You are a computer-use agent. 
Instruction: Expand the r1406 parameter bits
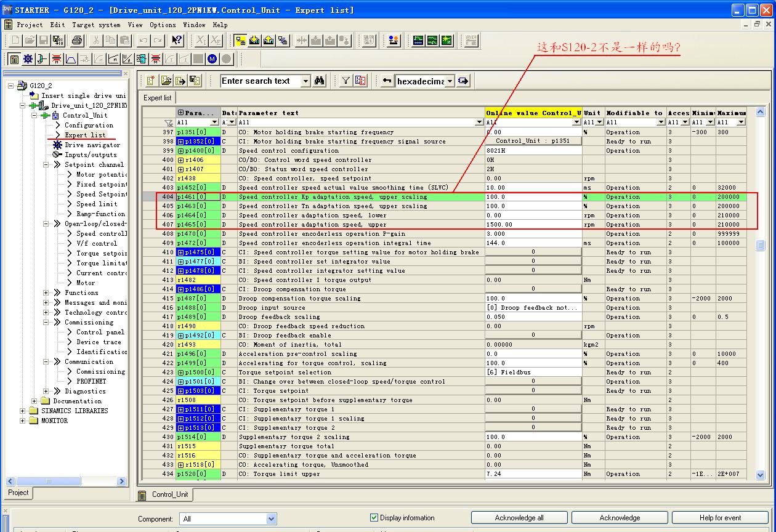coord(180,160)
